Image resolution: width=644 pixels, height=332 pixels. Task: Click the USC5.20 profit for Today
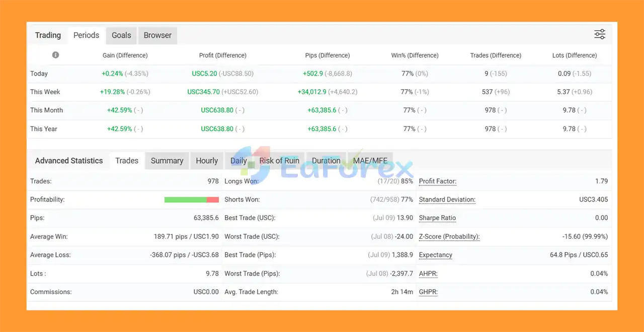(204, 74)
